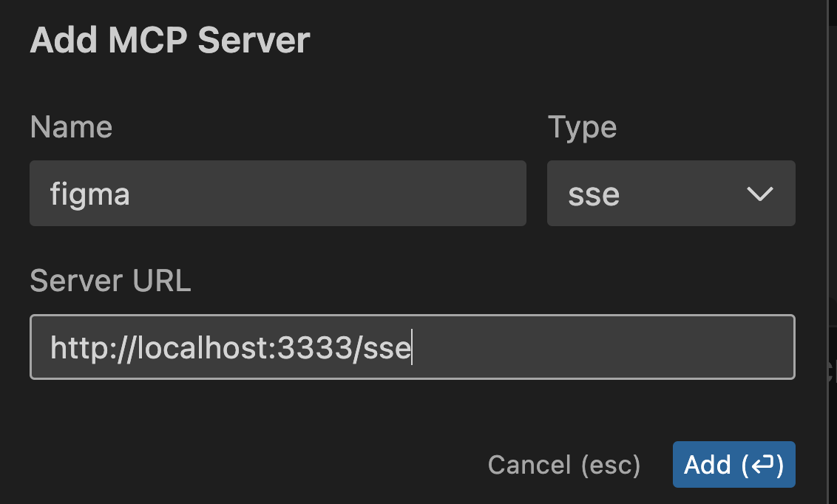Place cursor in the localhost URL field

tap(412, 347)
